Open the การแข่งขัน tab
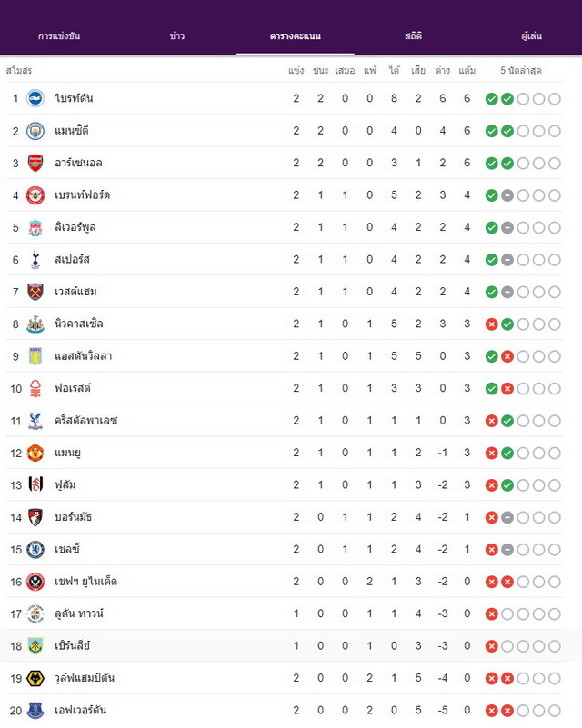Screen dimensions: 582x728 59,36
